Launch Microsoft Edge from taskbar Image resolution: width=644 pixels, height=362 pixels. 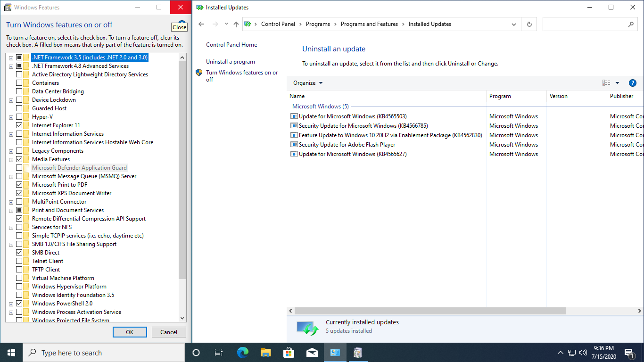242,353
